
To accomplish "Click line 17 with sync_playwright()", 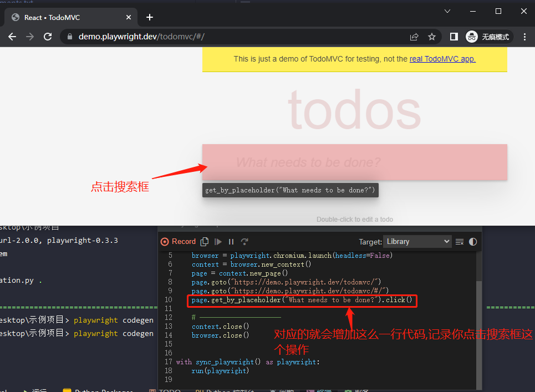I will click(x=248, y=362).
